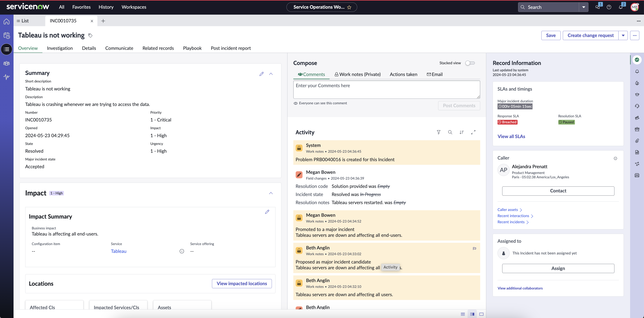
Task: Click Create change request
Action: pyautogui.click(x=590, y=36)
